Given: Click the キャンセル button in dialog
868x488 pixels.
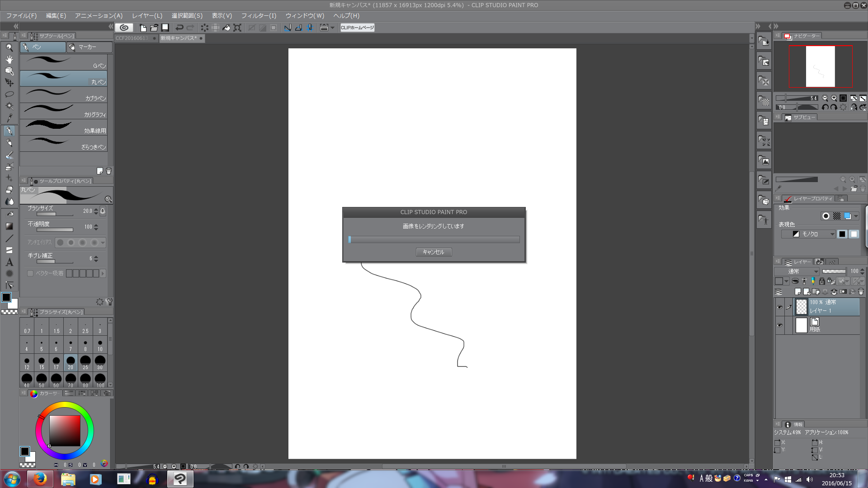Looking at the screenshot, I should pos(434,252).
